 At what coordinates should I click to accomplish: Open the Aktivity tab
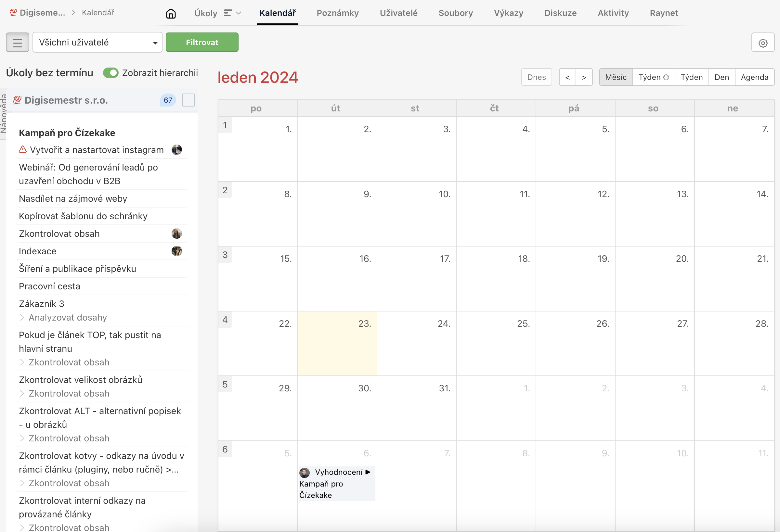pos(613,13)
